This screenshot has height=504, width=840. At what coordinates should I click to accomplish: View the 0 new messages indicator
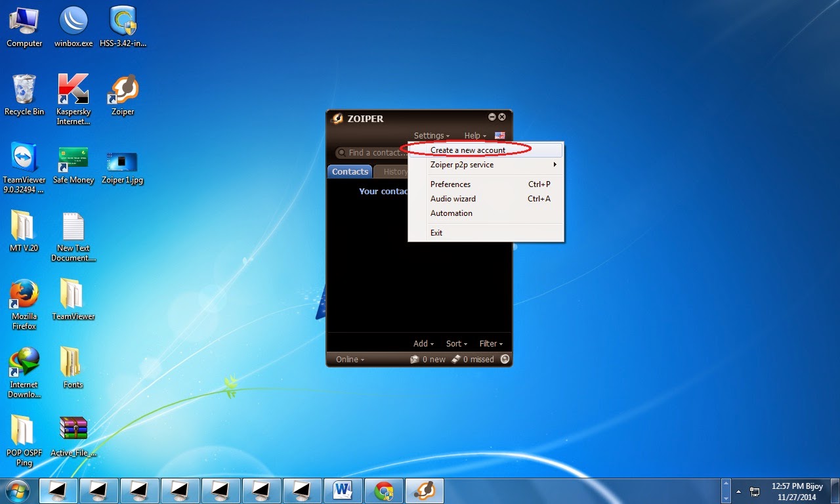[x=428, y=360]
